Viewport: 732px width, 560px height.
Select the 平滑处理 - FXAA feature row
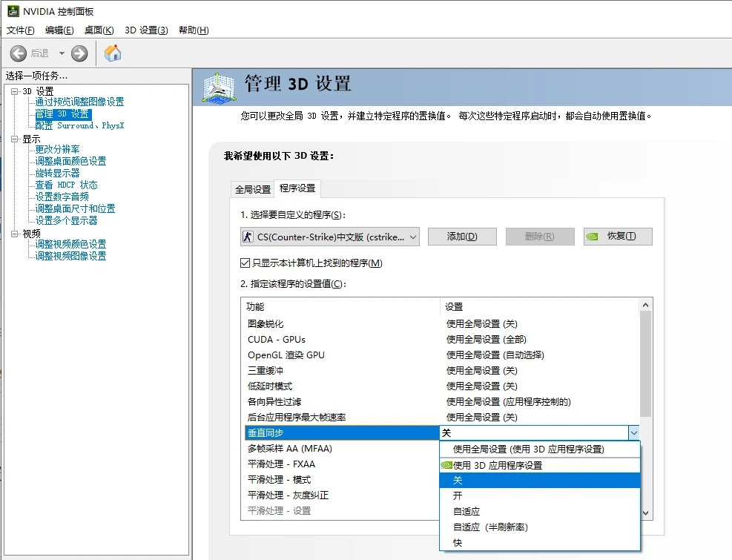[x=342, y=464]
